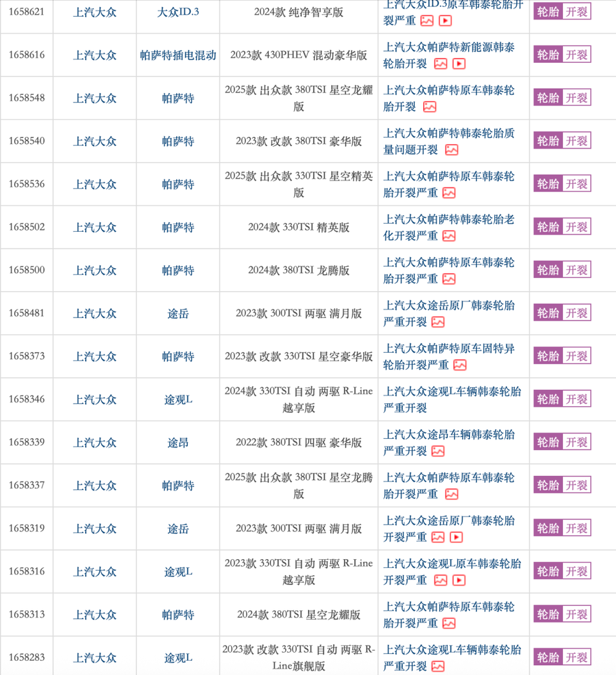Open video icon for complaint 1658319

pos(456,538)
